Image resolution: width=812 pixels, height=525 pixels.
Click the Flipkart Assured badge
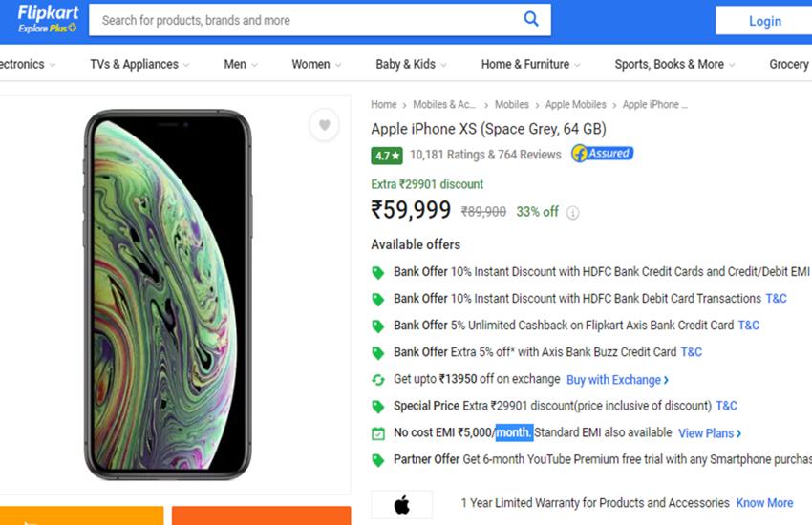point(602,154)
